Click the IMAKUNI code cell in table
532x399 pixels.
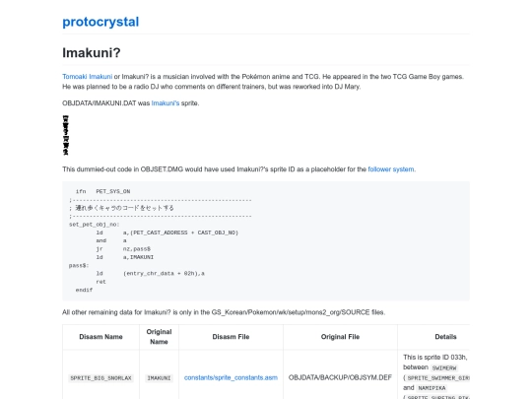(159, 378)
